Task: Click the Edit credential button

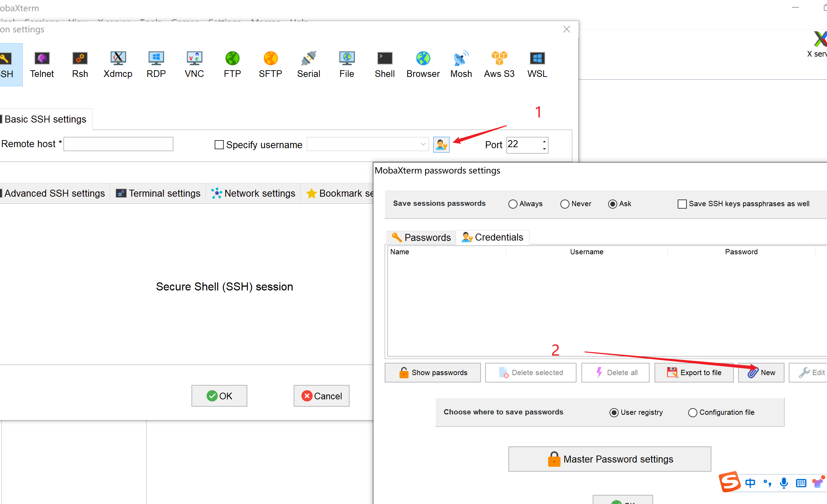Action: (x=808, y=373)
